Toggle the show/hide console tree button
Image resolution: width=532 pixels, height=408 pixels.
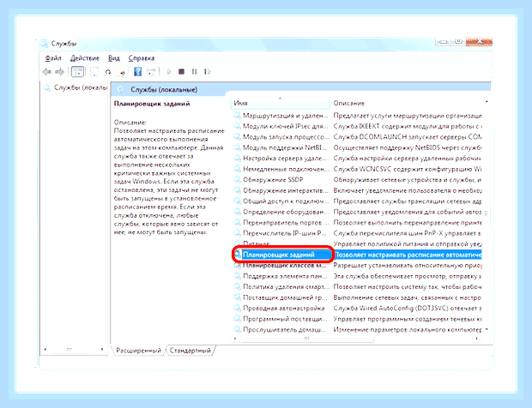click(77, 72)
